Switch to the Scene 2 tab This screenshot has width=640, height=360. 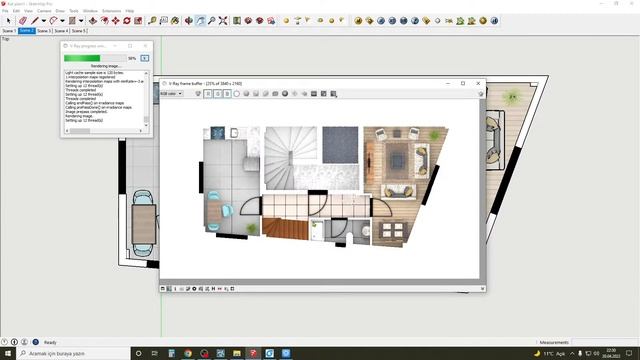point(27,31)
